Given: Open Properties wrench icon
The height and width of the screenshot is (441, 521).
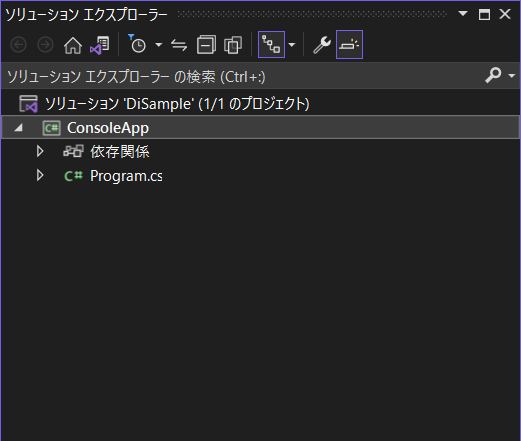Looking at the screenshot, I should pyautogui.click(x=322, y=45).
